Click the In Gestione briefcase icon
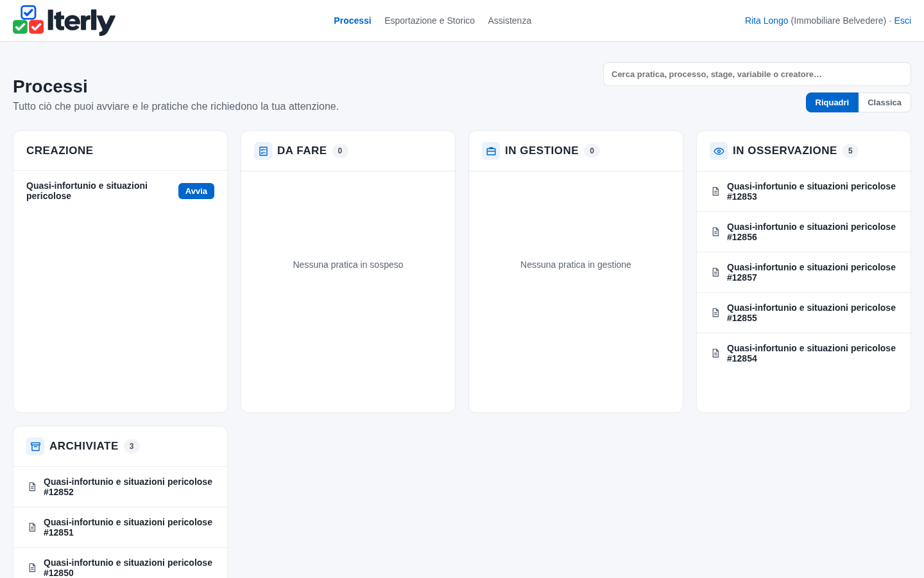924x578 pixels. [x=491, y=151]
